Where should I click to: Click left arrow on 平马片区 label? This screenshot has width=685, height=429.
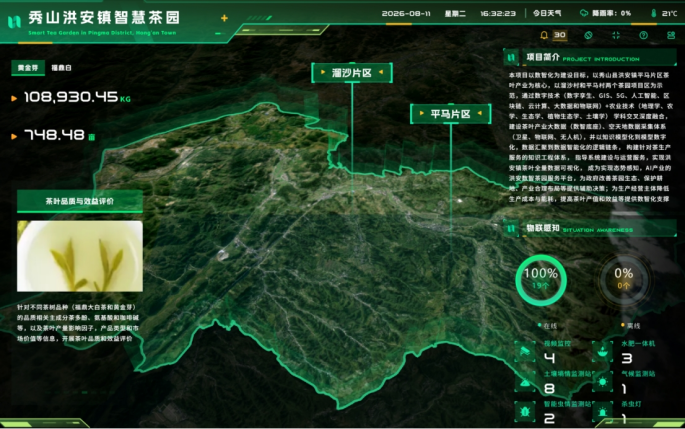(x=422, y=113)
